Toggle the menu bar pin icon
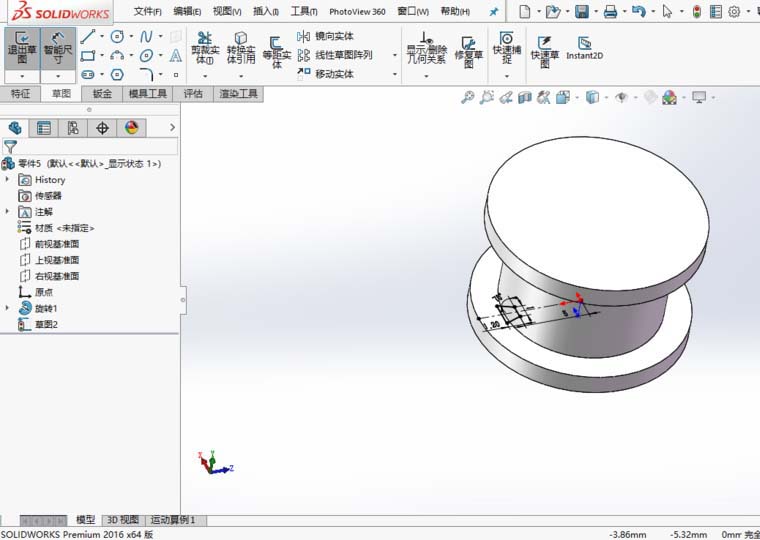This screenshot has height=540, width=760. tap(493, 12)
